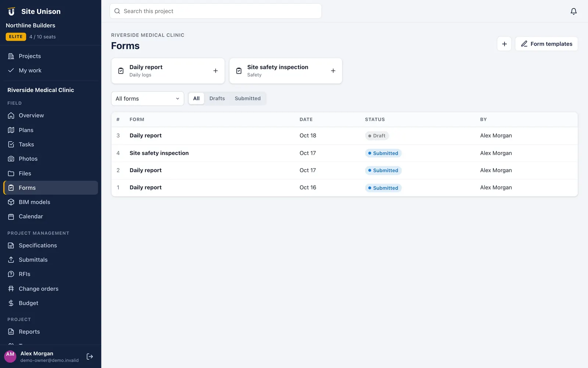The width and height of the screenshot is (588, 368).
Task: Click the Files folder icon
Action: coord(11,173)
